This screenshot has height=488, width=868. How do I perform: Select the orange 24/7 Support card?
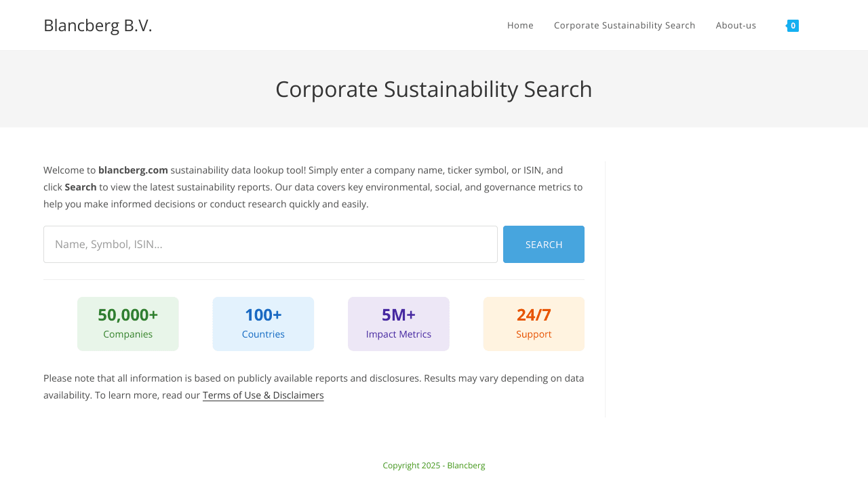click(x=534, y=324)
